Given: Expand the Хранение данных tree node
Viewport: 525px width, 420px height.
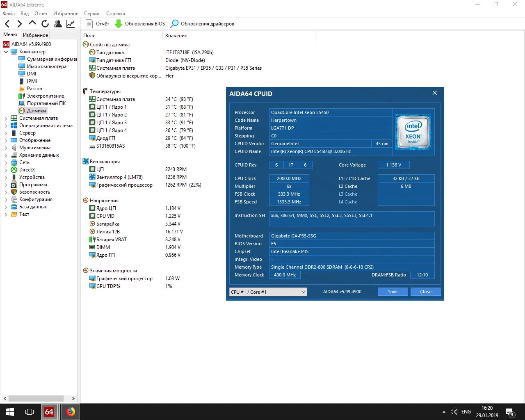Looking at the screenshot, I should (6, 155).
